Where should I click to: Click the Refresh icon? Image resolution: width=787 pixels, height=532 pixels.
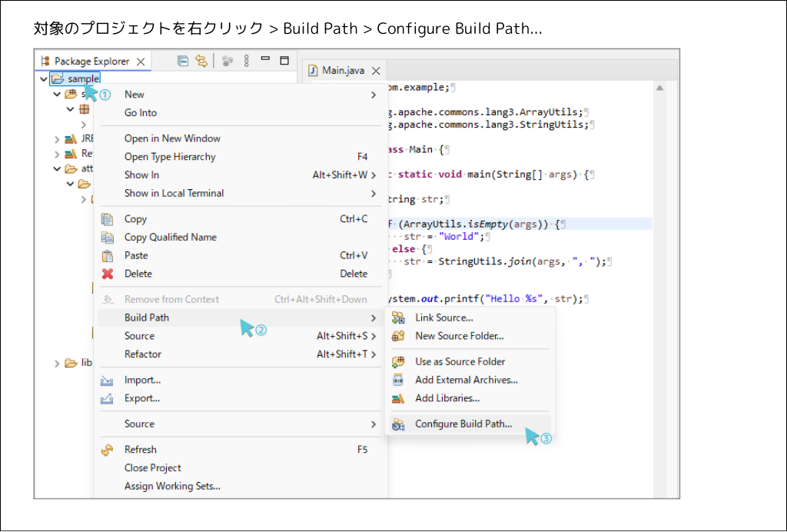point(108,450)
